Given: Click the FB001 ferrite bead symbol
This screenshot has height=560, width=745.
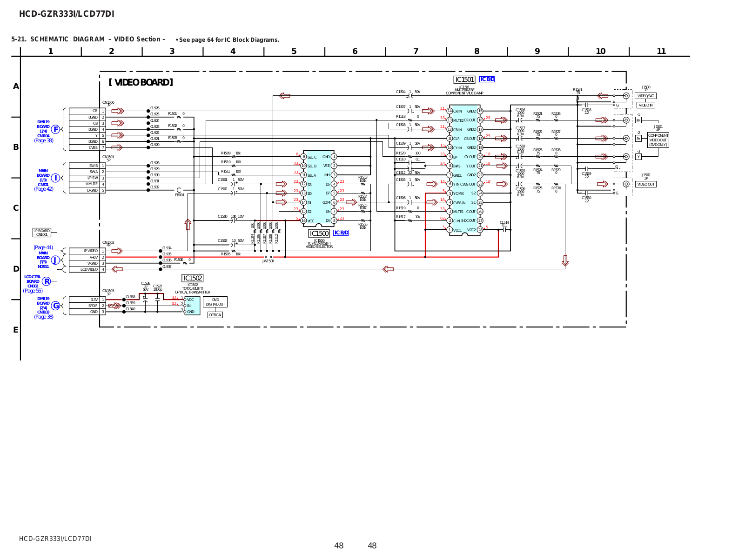Looking at the screenshot, I should [x=179, y=190].
